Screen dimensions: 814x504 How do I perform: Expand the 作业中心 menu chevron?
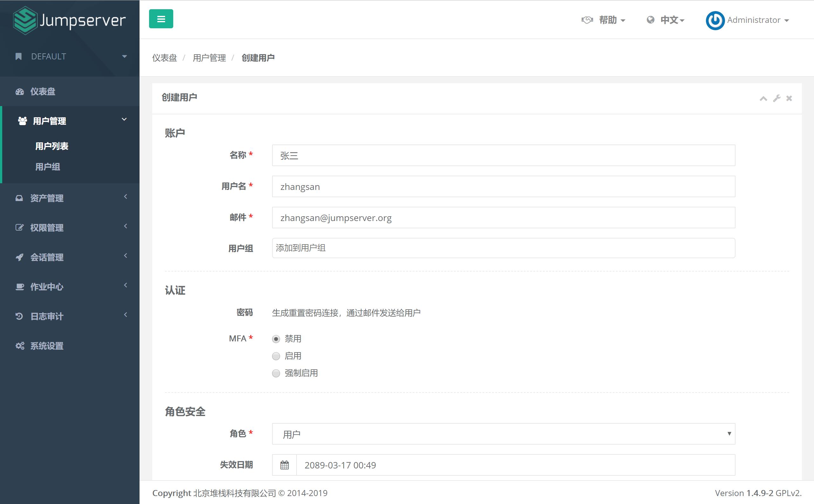tap(126, 285)
